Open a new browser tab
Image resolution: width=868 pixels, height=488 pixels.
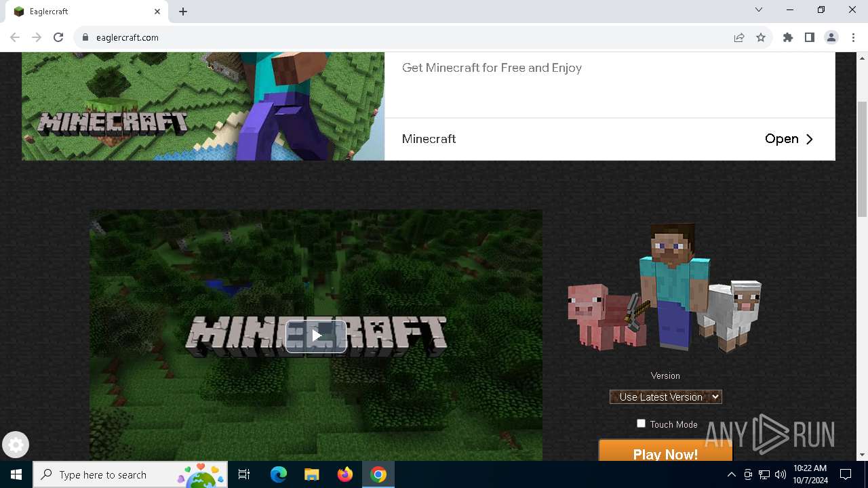point(183,12)
